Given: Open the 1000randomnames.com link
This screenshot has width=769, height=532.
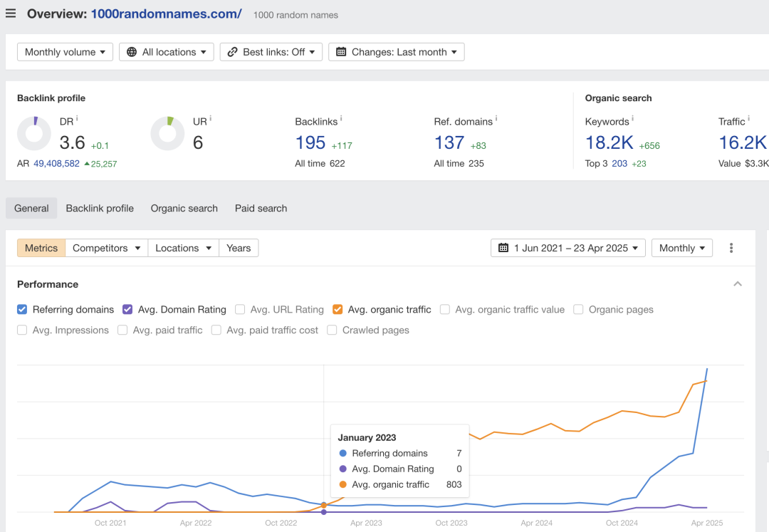Looking at the screenshot, I should click(x=166, y=14).
